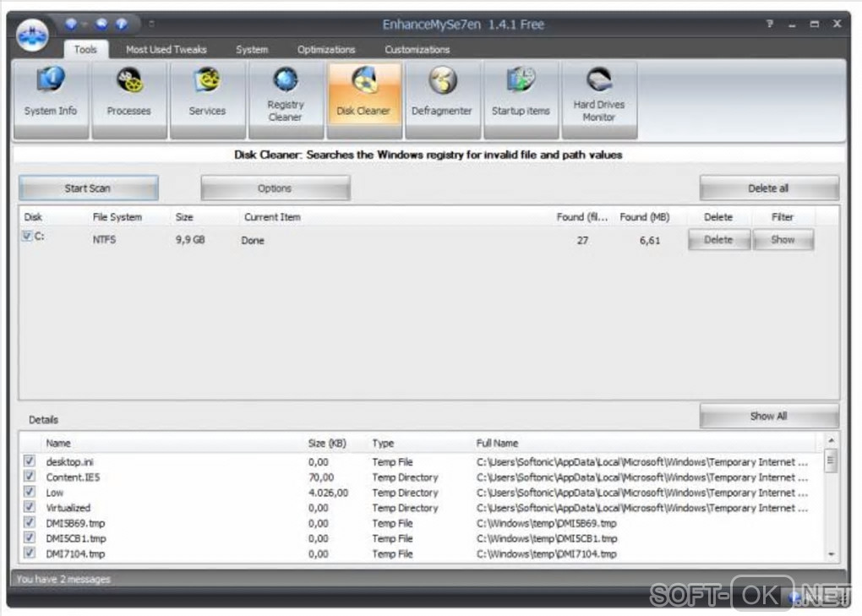
Task: Click the C:\Windows\temp\DMI5CB1.tmp path
Action: pyautogui.click(x=547, y=538)
